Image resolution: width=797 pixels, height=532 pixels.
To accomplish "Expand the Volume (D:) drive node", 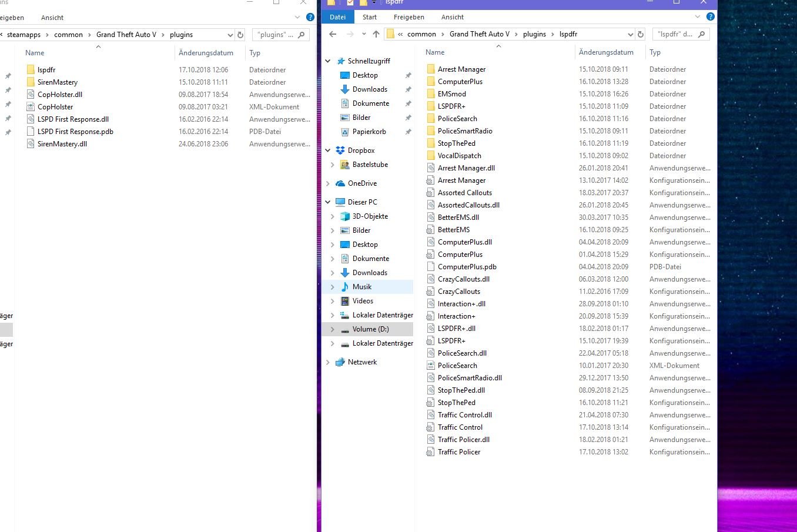I will click(333, 329).
